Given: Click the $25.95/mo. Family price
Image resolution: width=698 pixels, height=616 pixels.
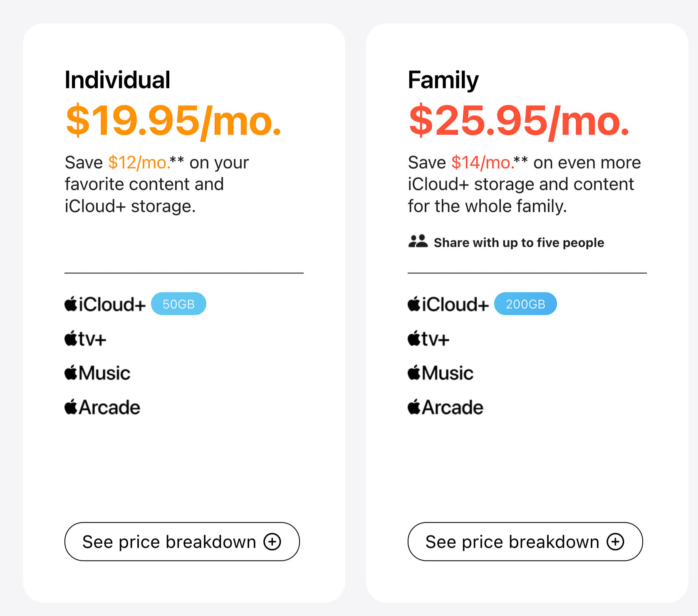Looking at the screenshot, I should (519, 121).
